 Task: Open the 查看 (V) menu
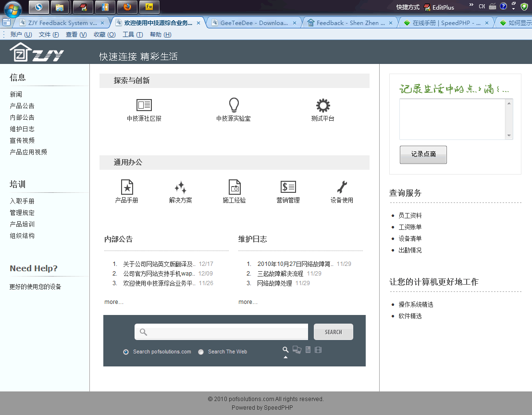(x=76, y=34)
